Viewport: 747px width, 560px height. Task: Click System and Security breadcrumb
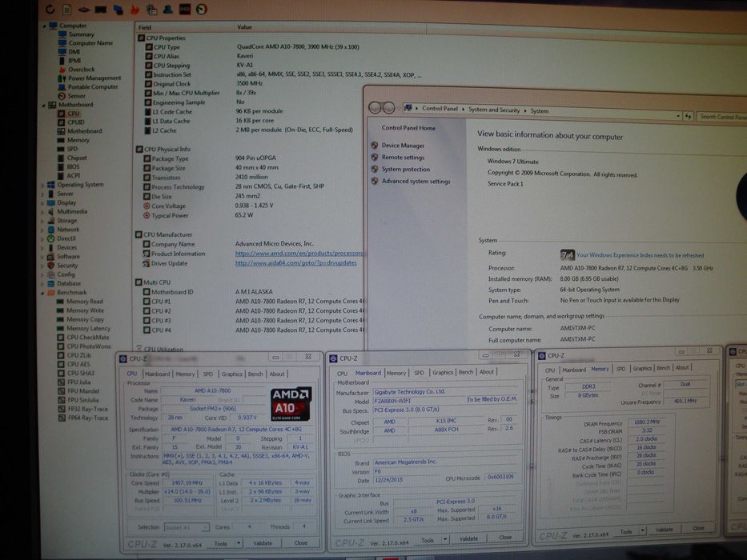[494, 110]
